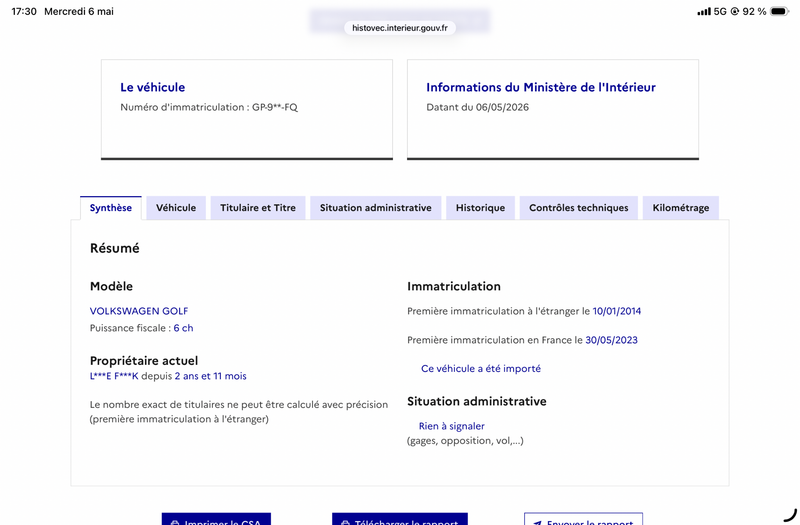Click the date 30/05/2023
Viewport: 800px width, 525px height.
click(x=611, y=340)
